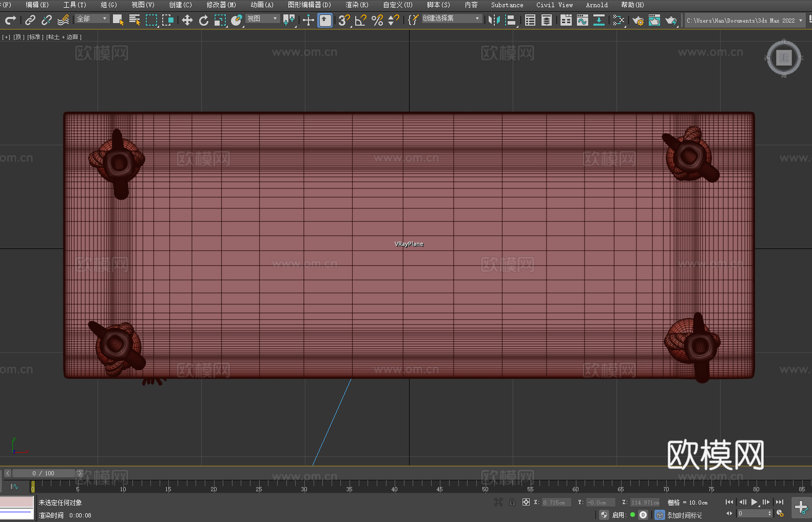Open Layer Explorer icon

click(547, 20)
